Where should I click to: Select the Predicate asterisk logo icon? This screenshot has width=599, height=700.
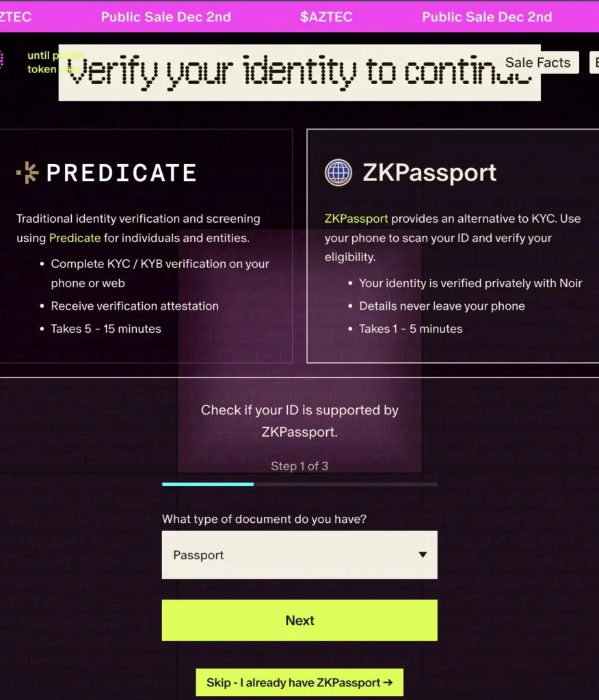pyautogui.click(x=26, y=172)
